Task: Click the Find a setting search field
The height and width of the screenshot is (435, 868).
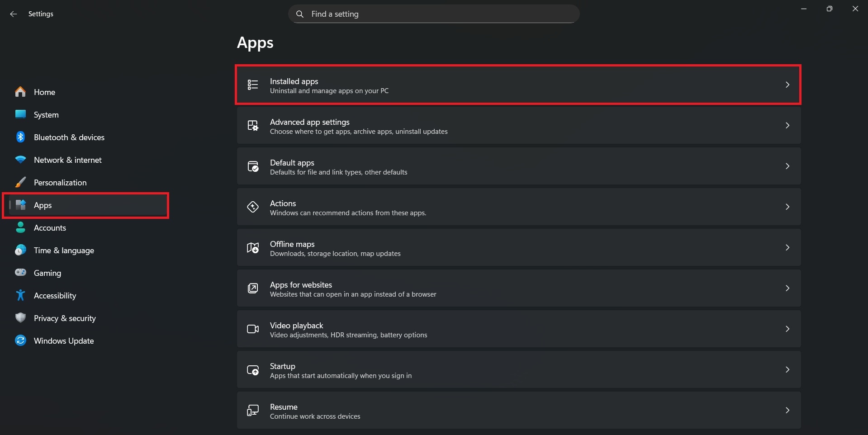Action: tap(433, 14)
